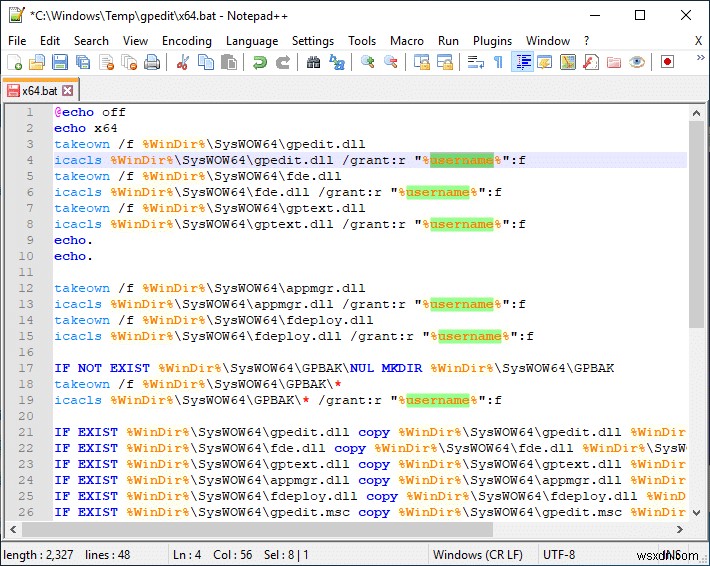This screenshot has height=566, width=710.
Task: Open the Document Map icon
Action: click(x=568, y=62)
